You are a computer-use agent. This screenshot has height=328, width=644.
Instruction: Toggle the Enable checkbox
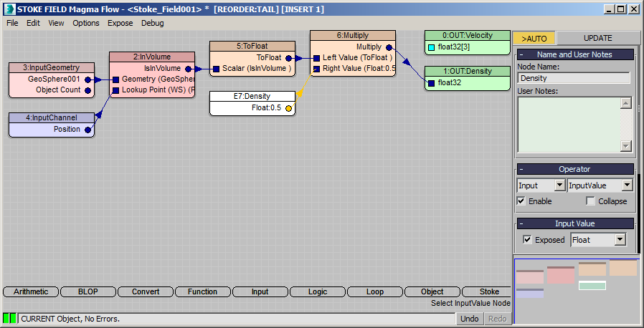(521, 201)
